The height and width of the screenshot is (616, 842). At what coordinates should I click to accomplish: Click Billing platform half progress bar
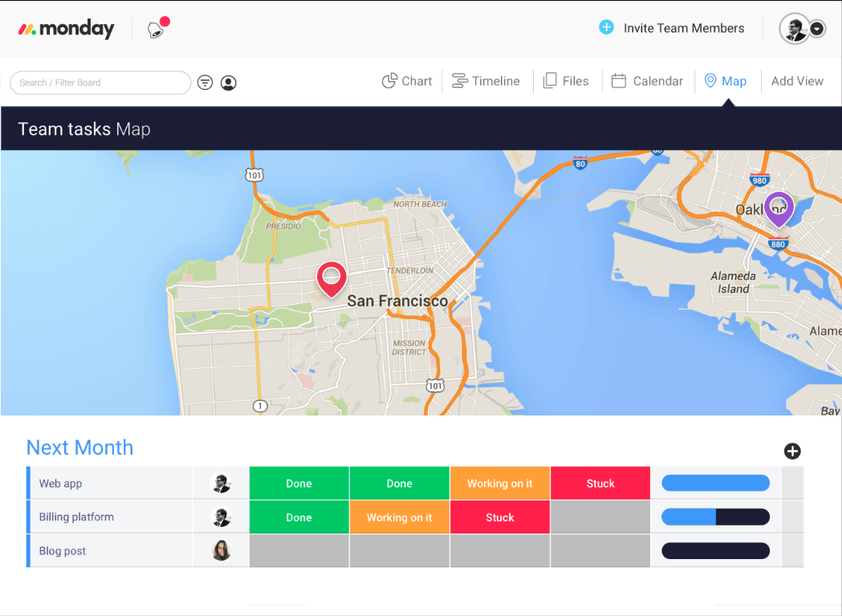[715, 517]
